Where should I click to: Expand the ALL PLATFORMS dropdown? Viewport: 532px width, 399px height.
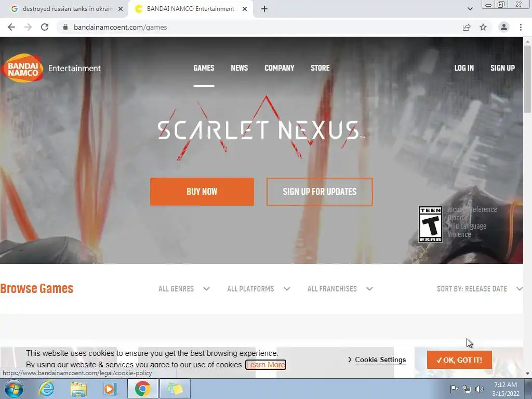pyautogui.click(x=259, y=289)
